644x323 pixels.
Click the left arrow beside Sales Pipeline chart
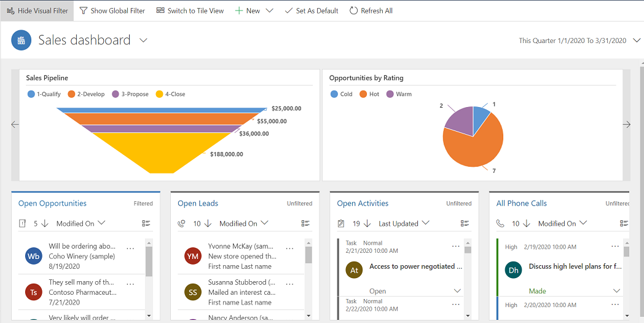point(15,125)
